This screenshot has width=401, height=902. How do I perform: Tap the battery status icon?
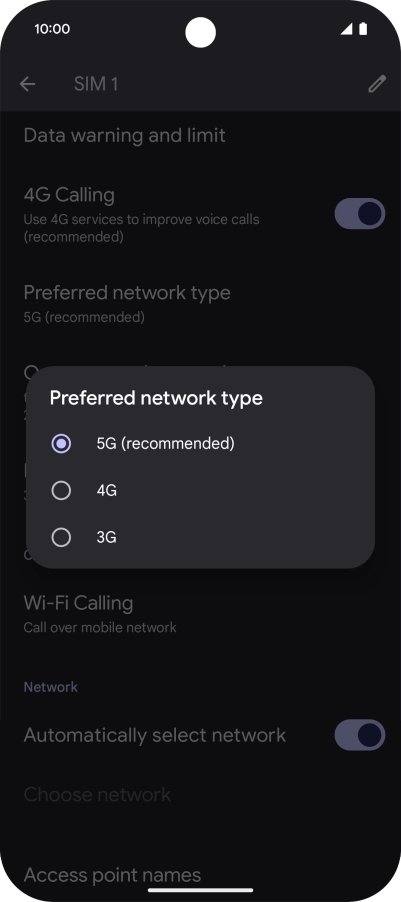[x=363, y=29]
